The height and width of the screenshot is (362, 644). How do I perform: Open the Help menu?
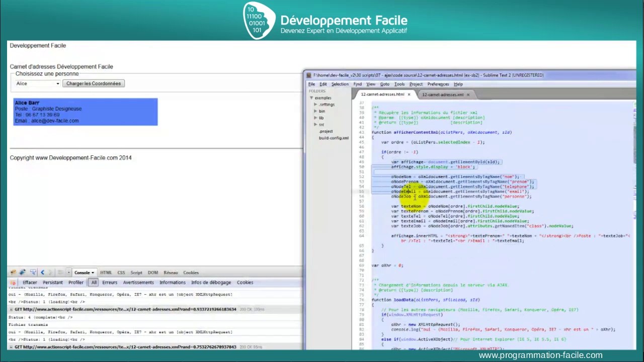tap(458, 84)
